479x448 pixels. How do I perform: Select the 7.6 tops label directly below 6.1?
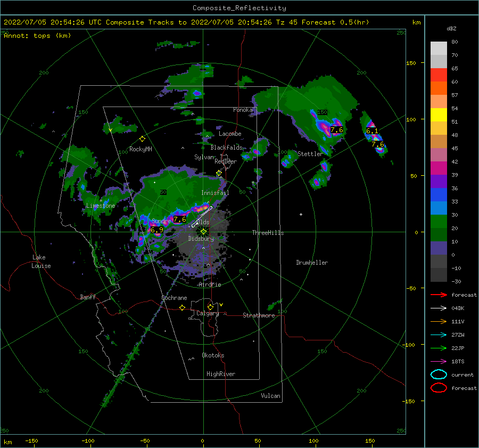click(377, 144)
